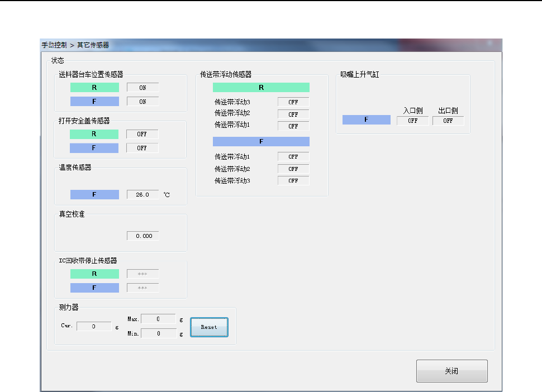Click the 关闭 button
Viewport: 542px width, 392px height.
pyautogui.click(x=452, y=371)
